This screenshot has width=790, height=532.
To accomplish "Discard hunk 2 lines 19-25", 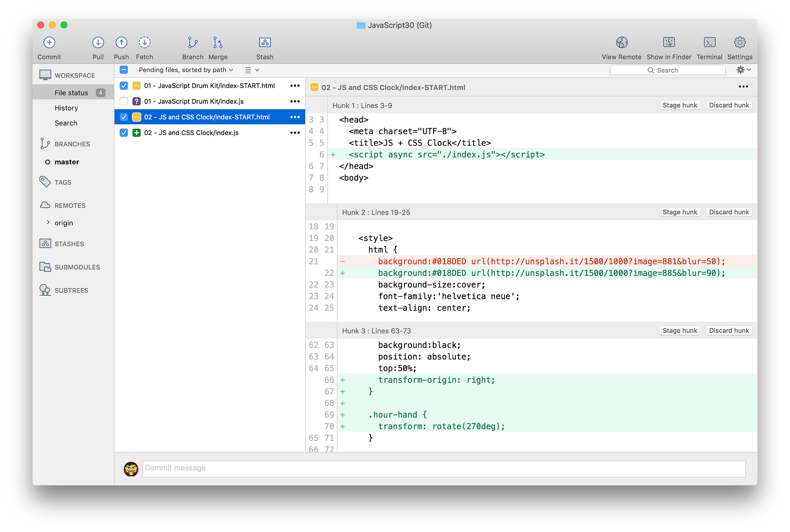I will click(729, 212).
